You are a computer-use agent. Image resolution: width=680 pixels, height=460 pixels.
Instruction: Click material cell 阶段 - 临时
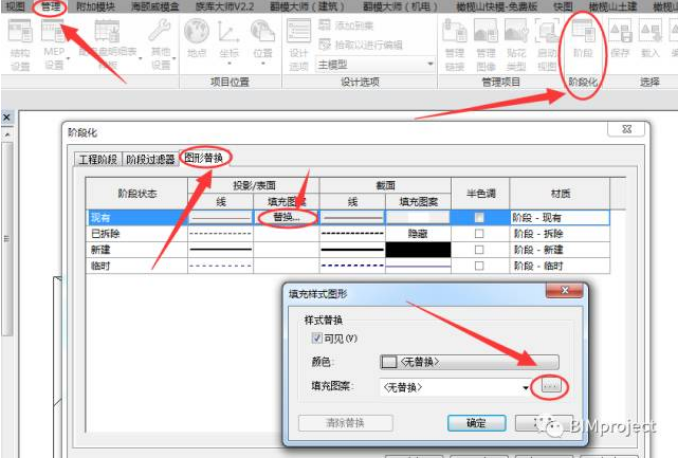(559, 266)
